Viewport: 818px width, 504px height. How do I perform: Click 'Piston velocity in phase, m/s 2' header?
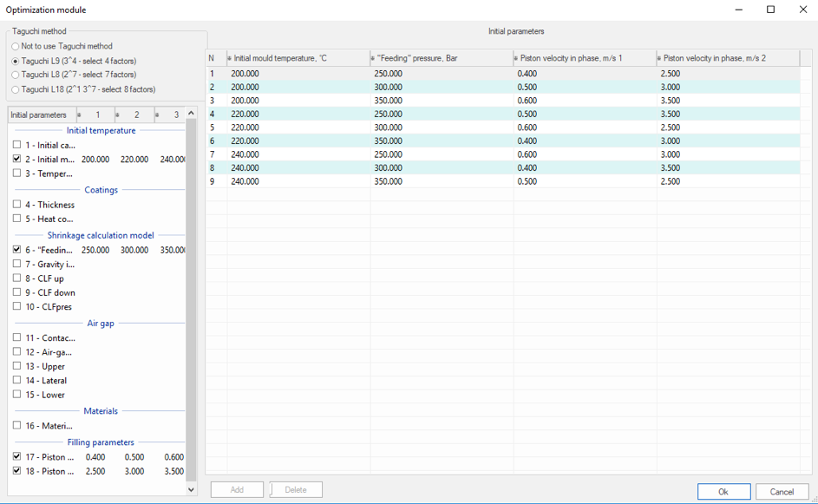click(728, 58)
